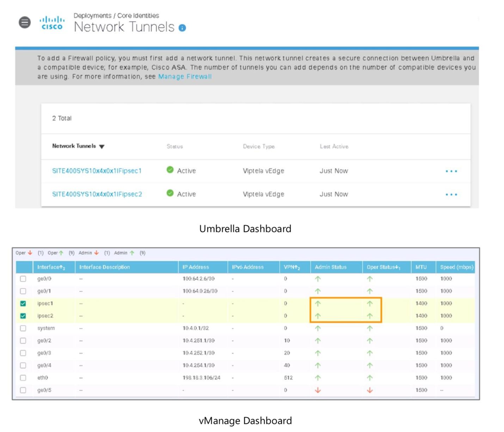Click green Active status icon for Ipsec1 tunnel

[x=170, y=170]
